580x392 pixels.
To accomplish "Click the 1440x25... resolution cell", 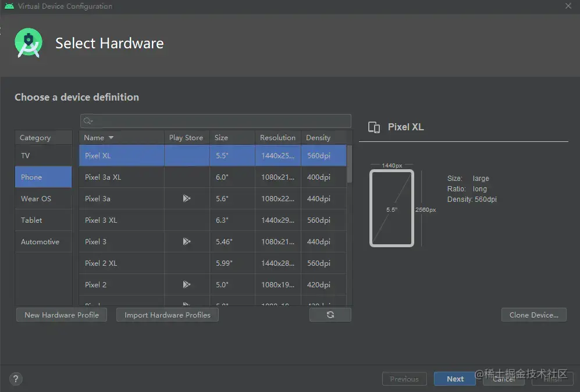I will click(278, 155).
